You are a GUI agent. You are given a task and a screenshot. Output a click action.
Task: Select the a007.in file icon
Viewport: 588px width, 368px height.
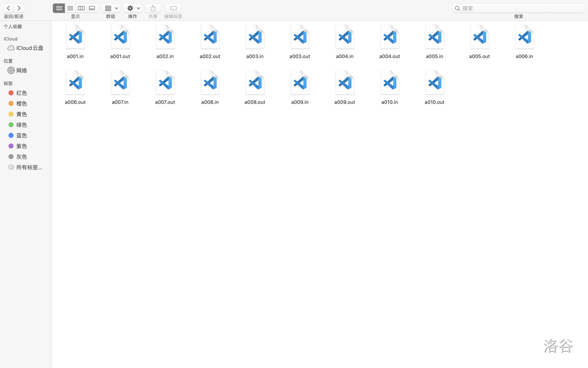(120, 83)
